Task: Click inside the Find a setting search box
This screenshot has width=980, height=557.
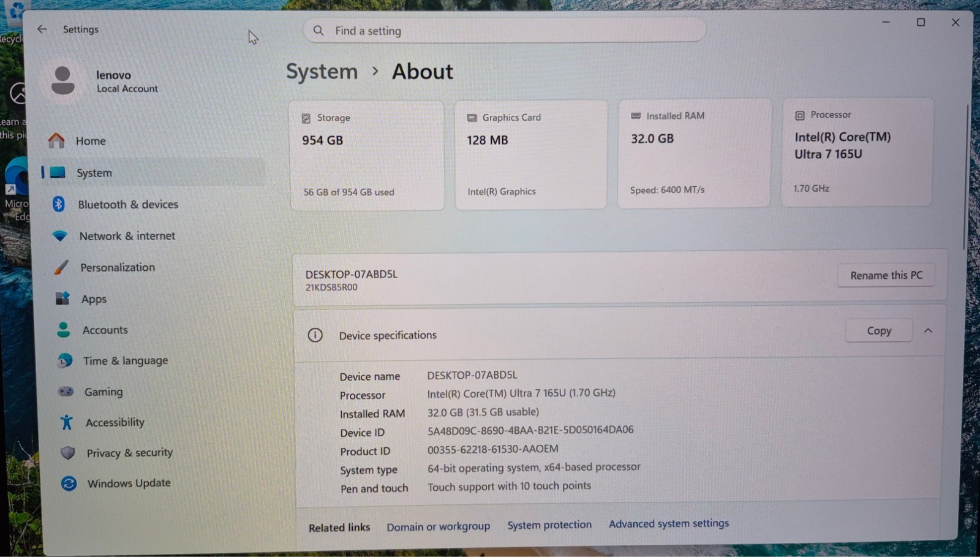Action: click(x=503, y=30)
